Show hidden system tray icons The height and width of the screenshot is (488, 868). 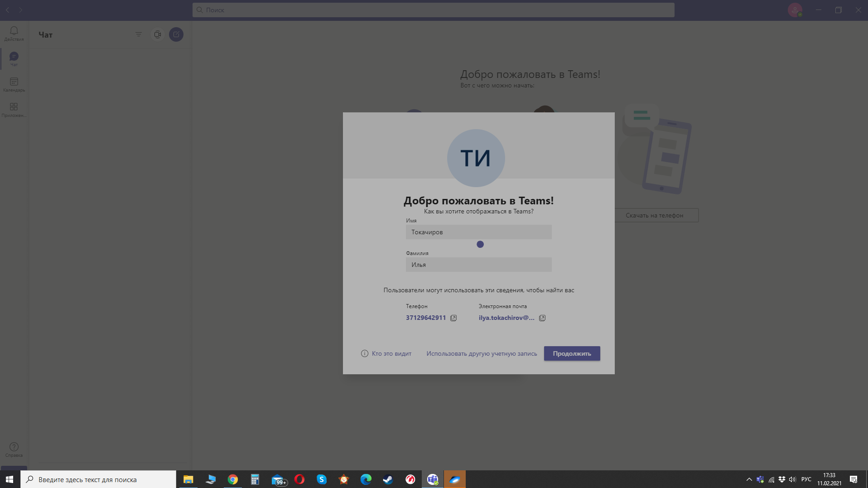[749, 479]
